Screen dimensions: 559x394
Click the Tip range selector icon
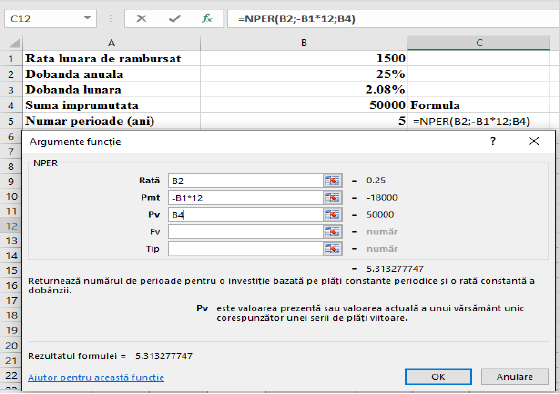coord(332,249)
